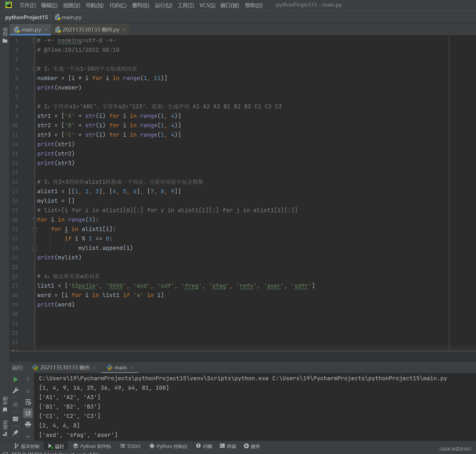
Task: Toggle fold marker at line 4
Action: click(x=35, y=69)
